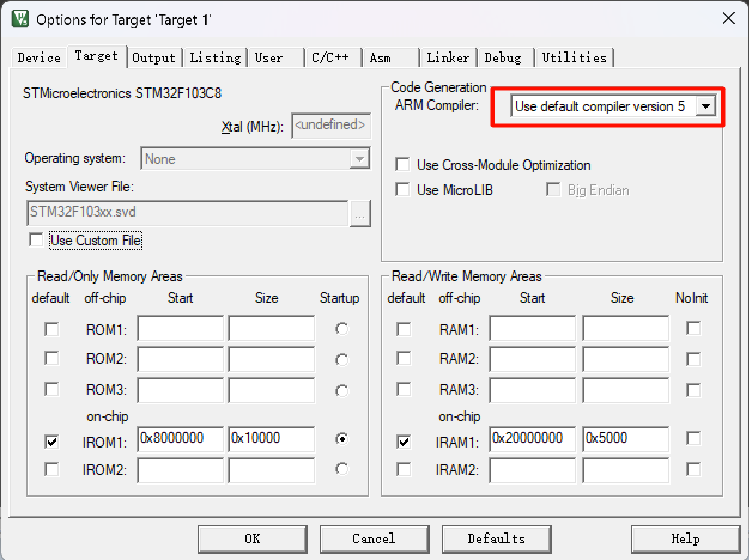Open the C/C++ tab
749x560 pixels.
click(330, 57)
